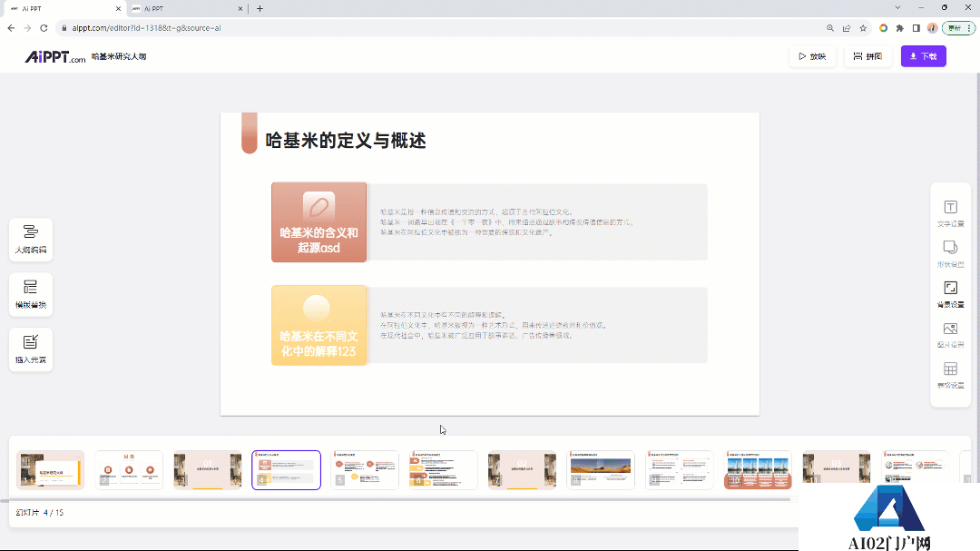The width and height of the screenshot is (980, 551).
Task: Open the table settings panel icon
Action: click(950, 375)
